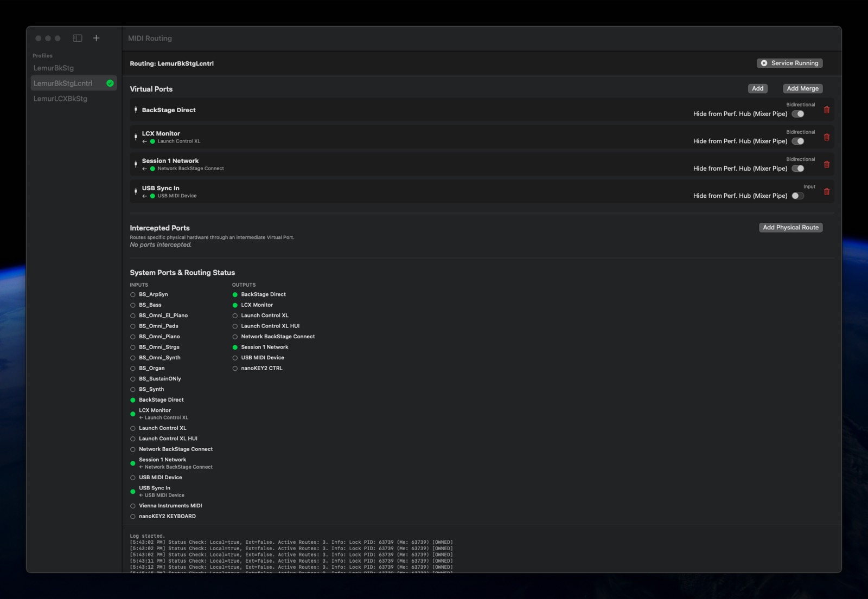Toggle Hide from Perf. Hub for Session 1 Network
The image size is (868, 599).
point(797,169)
